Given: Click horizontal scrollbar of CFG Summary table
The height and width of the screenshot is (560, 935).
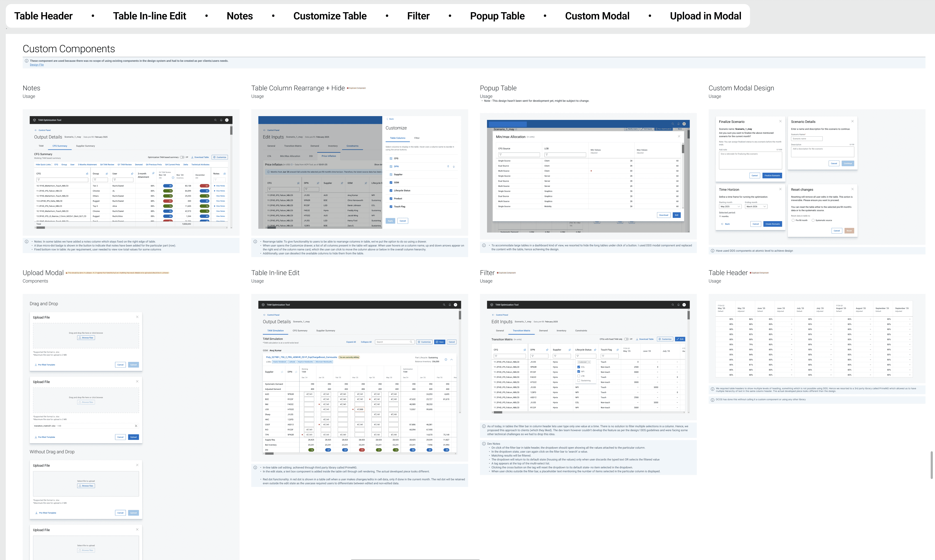Looking at the screenshot, I should [40, 228].
